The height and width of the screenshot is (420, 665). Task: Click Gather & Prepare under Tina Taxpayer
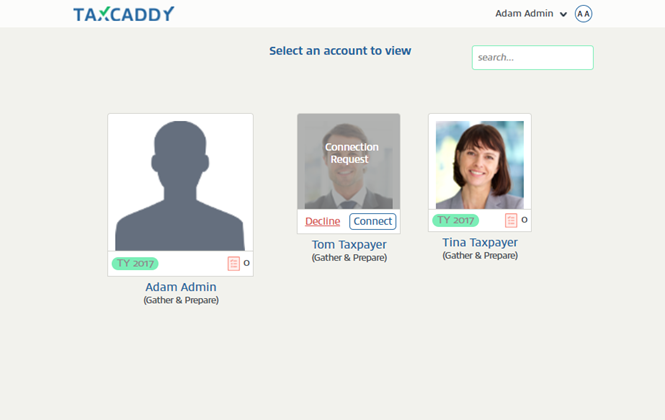click(480, 255)
